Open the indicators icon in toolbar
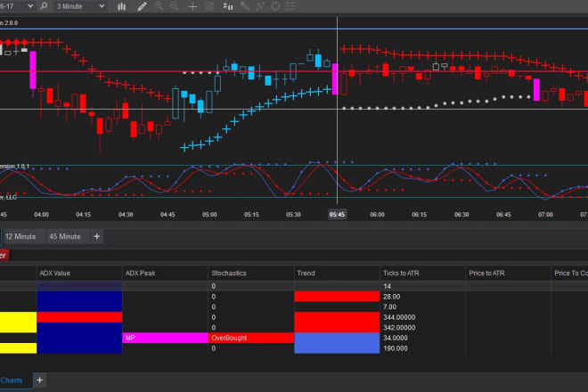This screenshot has height=392, width=588. point(245,6)
